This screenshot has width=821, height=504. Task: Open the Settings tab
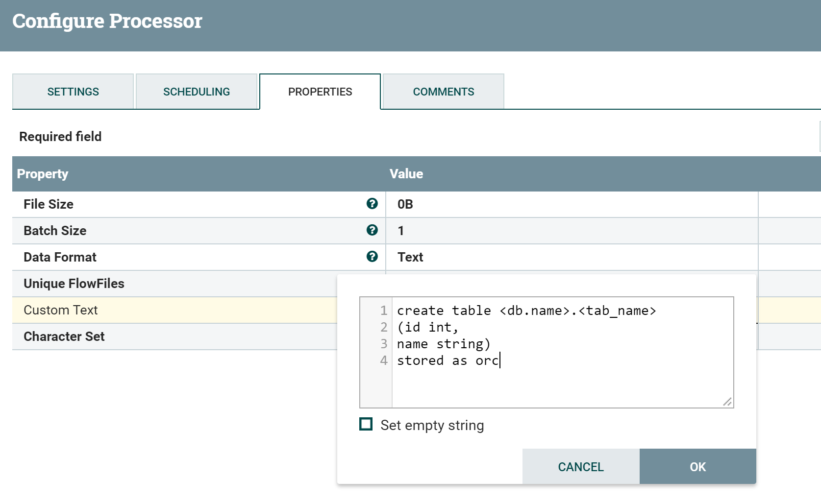point(73,92)
